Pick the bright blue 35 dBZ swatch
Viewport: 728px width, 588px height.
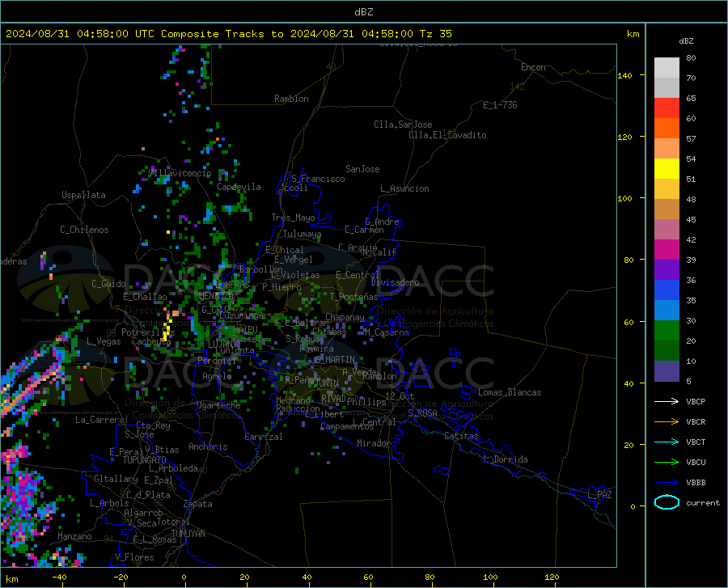pos(667,290)
